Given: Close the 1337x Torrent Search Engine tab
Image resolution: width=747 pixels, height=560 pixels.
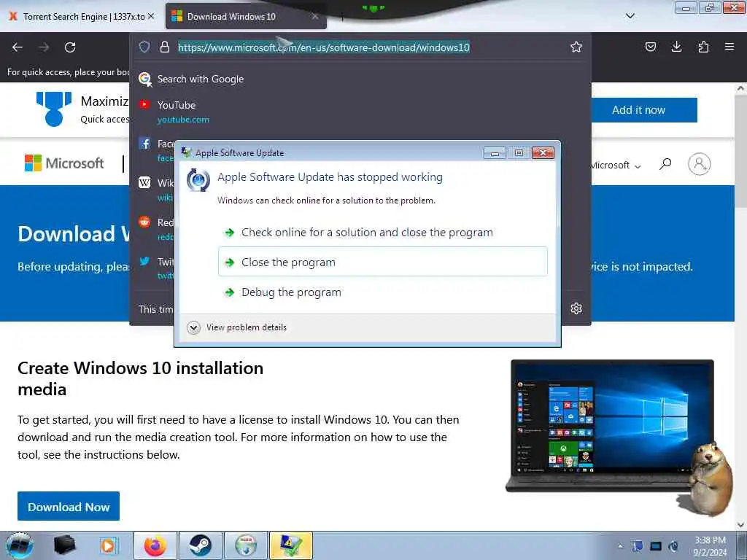Looking at the screenshot, I should point(151,16).
